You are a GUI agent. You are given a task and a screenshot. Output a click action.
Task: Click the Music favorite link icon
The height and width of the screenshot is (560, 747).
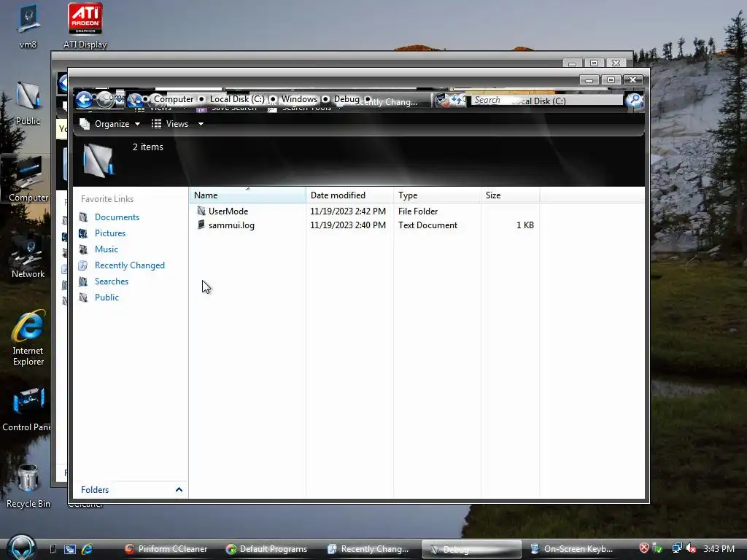coord(83,249)
